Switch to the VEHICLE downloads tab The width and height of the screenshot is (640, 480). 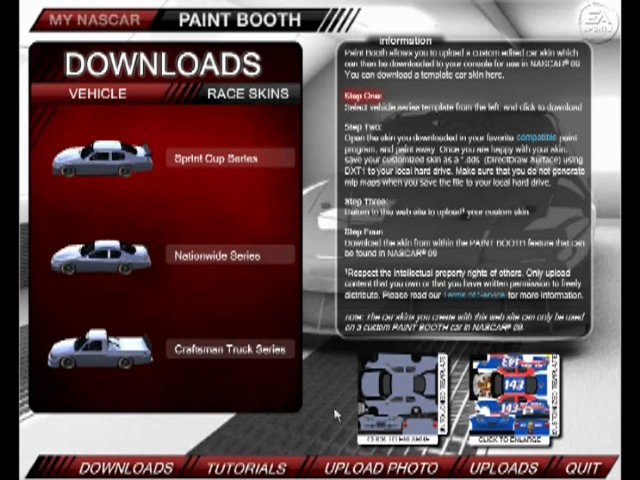(x=98, y=93)
